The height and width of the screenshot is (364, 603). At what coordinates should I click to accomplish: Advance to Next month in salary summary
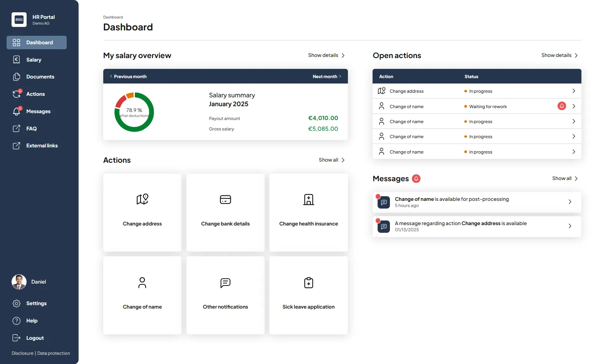click(x=327, y=77)
